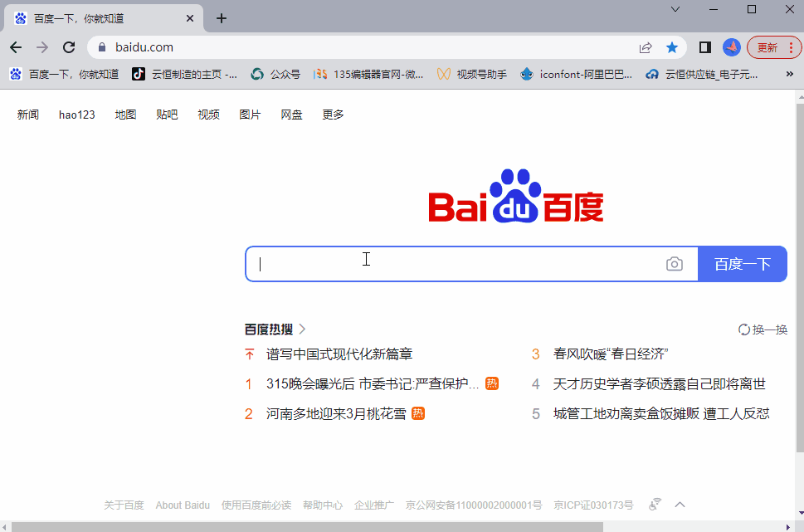
Task: Open the 公众号 bookmark
Action: (276, 74)
